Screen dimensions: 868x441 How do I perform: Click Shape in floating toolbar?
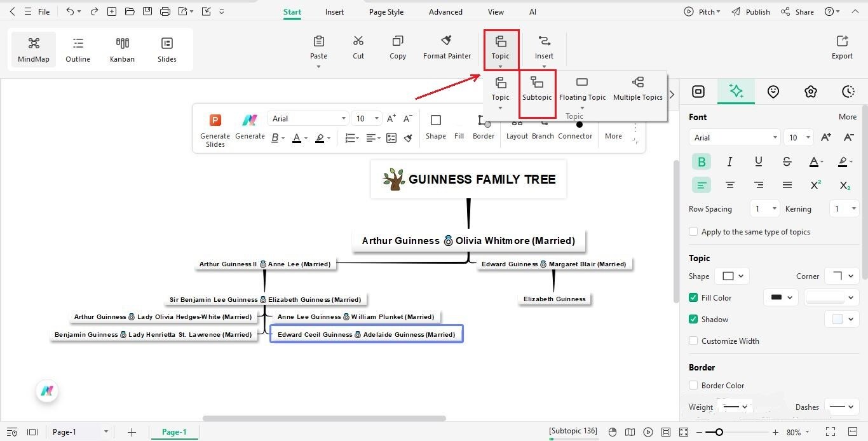pyautogui.click(x=436, y=126)
